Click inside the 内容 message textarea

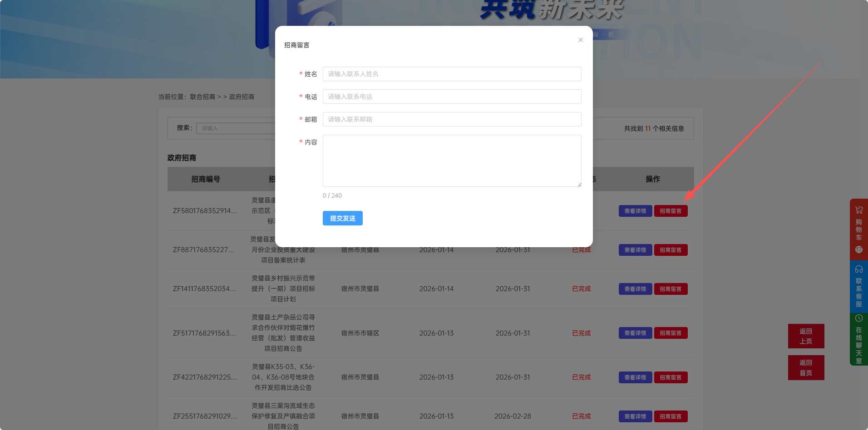click(452, 161)
